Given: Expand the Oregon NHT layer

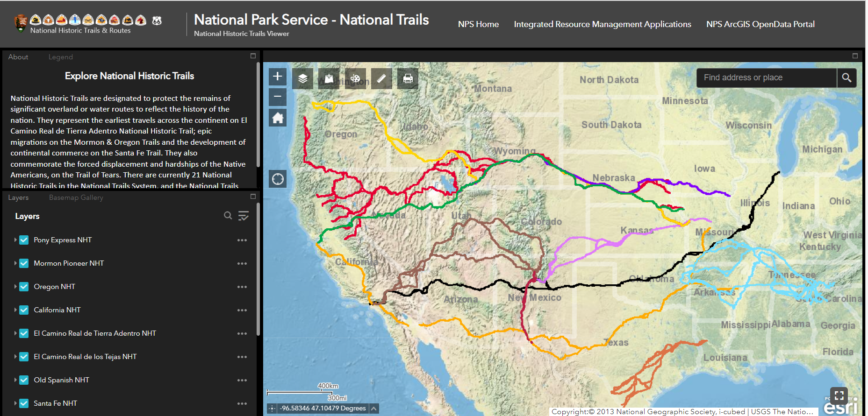Looking at the screenshot, I should point(15,287).
